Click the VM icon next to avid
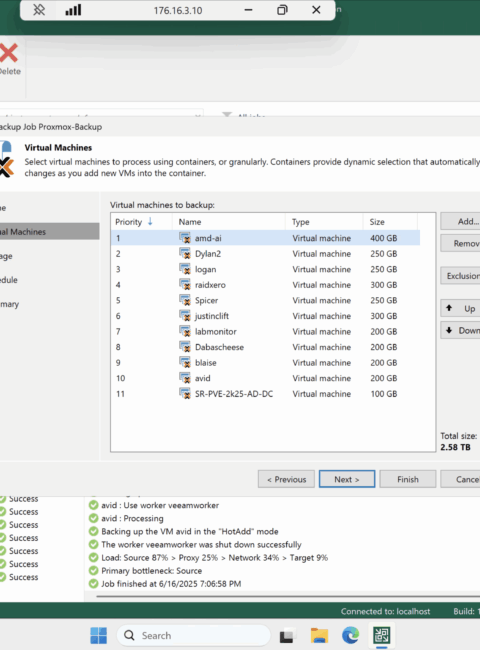The height and width of the screenshot is (650, 480). pos(184,378)
